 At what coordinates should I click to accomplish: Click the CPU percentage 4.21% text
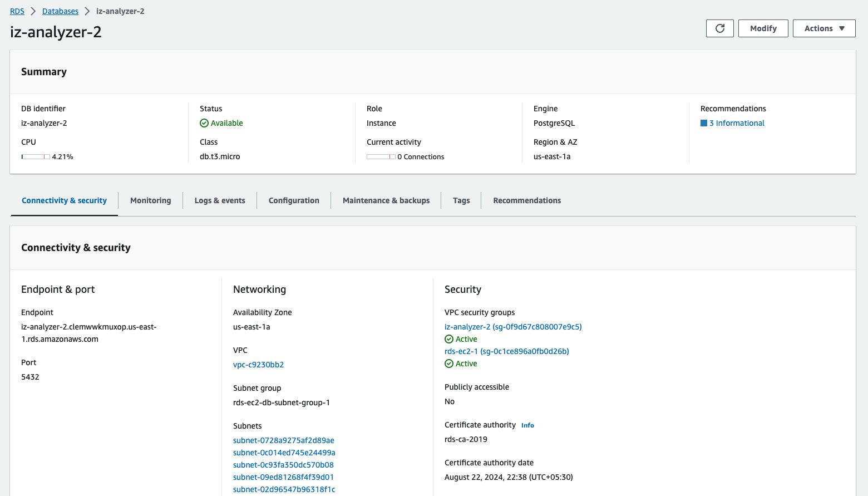[x=62, y=157]
